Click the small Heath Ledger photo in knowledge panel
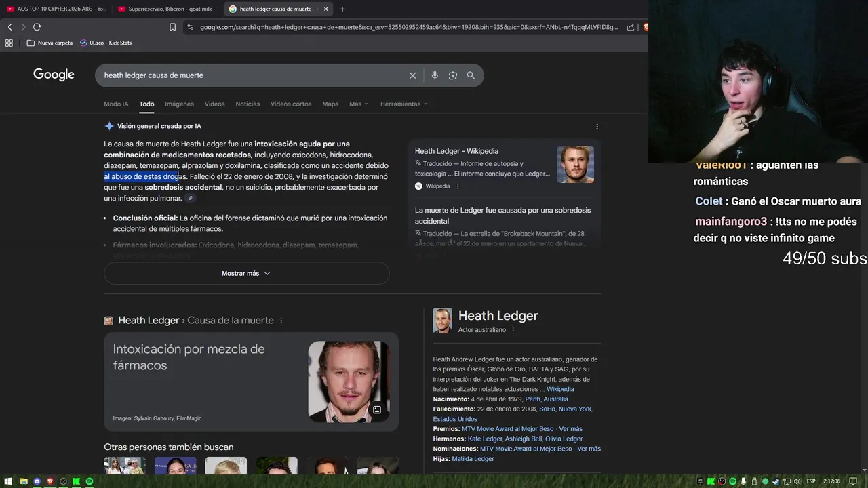868x488 pixels. [442, 321]
